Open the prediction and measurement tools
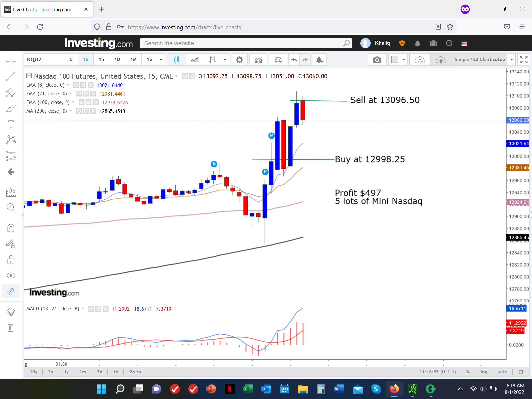The height and width of the screenshot is (399, 532). pyautogui.click(x=11, y=156)
